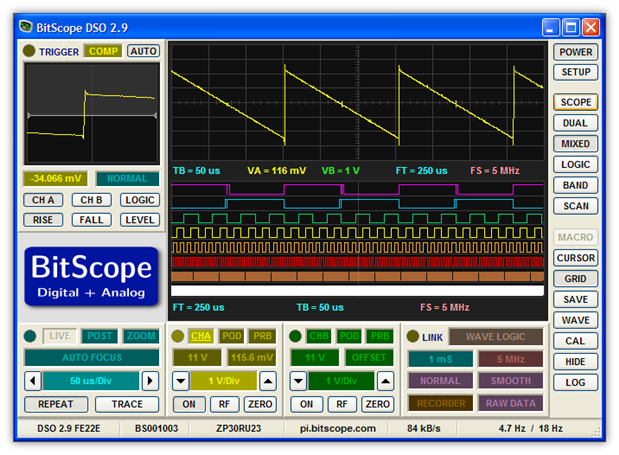Click the timebase right arrow button
This screenshot has width=619, height=455.
coord(150,381)
